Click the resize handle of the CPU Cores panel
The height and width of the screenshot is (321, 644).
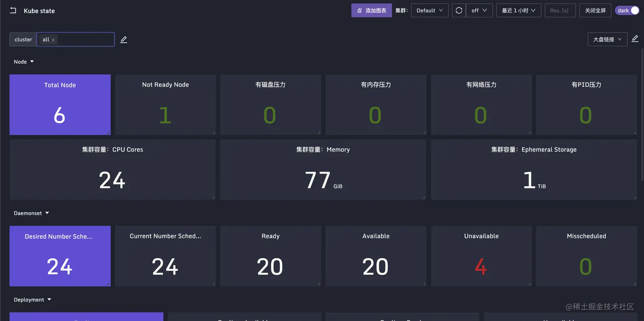click(x=213, y=197)
